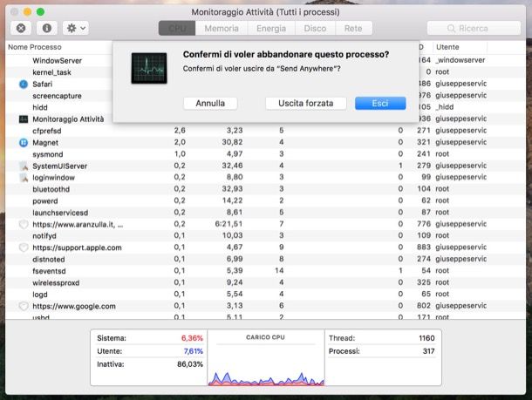Image resolution: width=532 pixels, height=400 pixels.
Task: Click shield icon beside support.apple.com process
Action: [x=24, y=247]
